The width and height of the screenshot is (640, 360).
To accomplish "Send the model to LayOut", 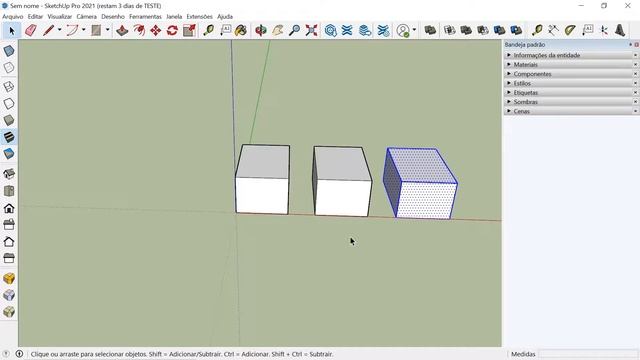I will coord(364,31).
